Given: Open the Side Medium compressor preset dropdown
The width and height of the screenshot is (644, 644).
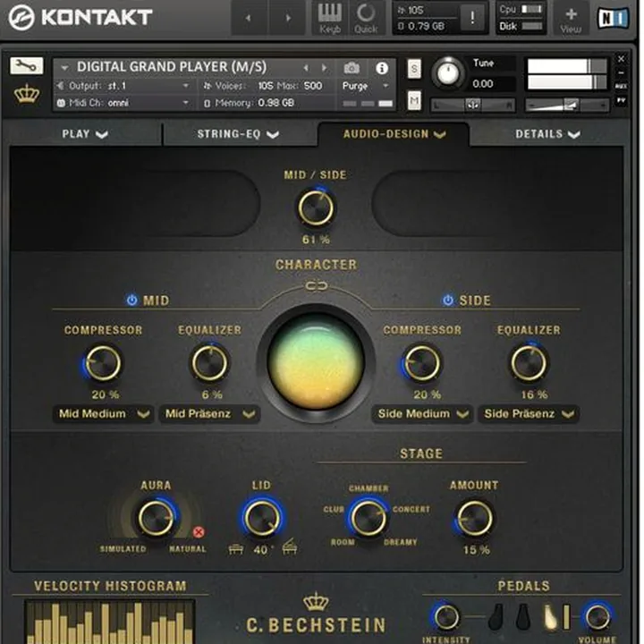Looking at the screenshot, I should pos(422,414).
